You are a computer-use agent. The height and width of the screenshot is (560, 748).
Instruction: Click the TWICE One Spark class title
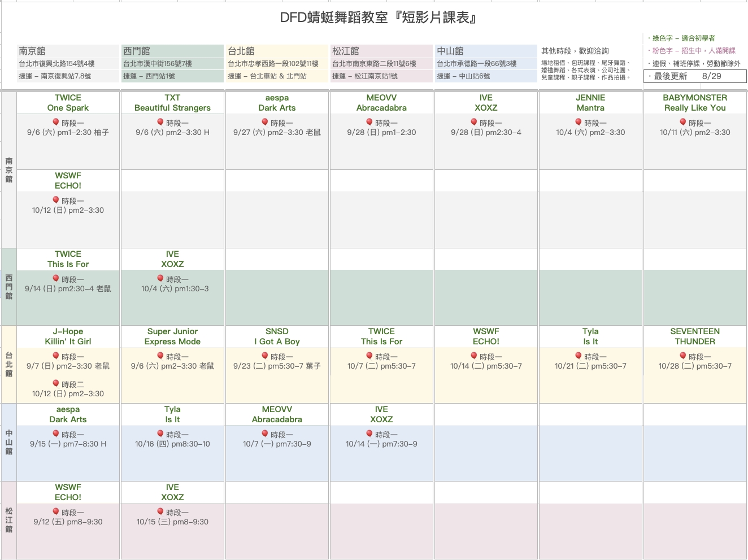point(68,103)
